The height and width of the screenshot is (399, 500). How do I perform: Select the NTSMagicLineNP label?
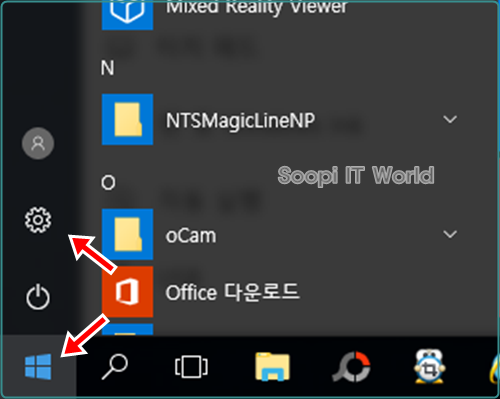tap(240, 120)
